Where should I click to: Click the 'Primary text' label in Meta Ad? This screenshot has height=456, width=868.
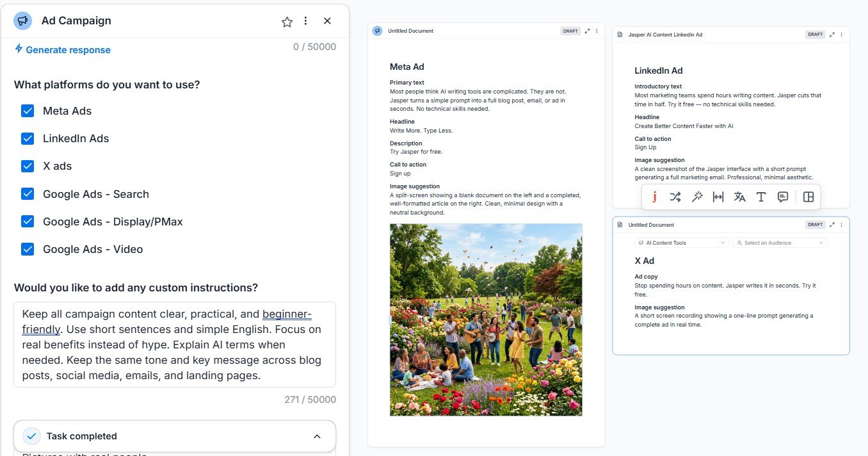tap(407, 83)
